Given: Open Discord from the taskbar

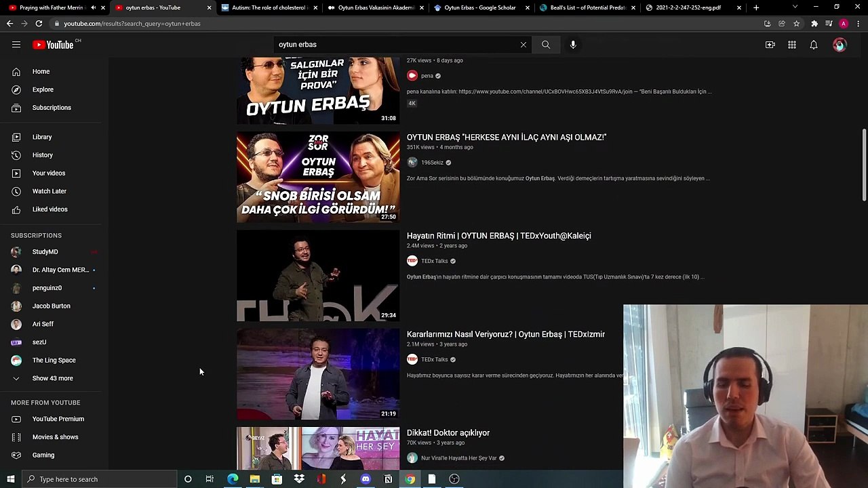Looking at the screenshot, I should click(x=366, y=479).
